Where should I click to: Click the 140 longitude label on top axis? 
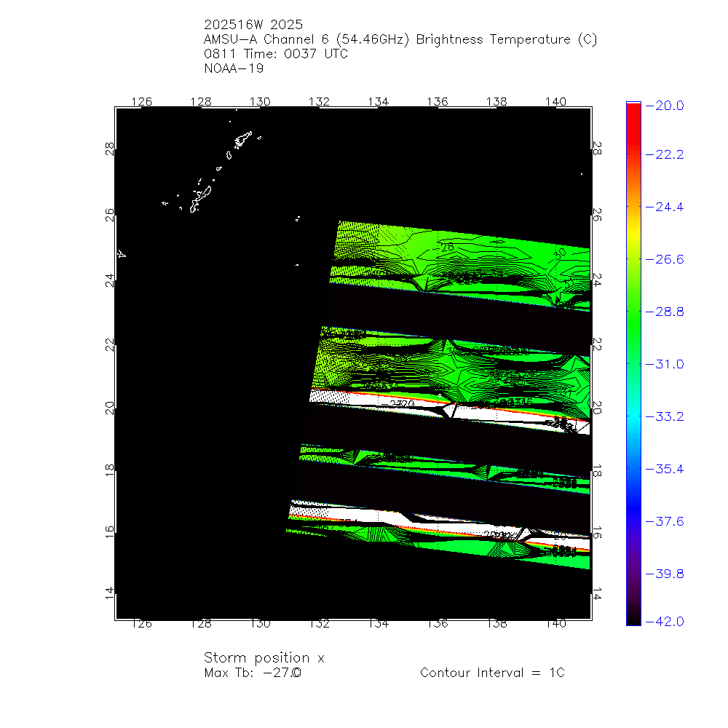555,102
